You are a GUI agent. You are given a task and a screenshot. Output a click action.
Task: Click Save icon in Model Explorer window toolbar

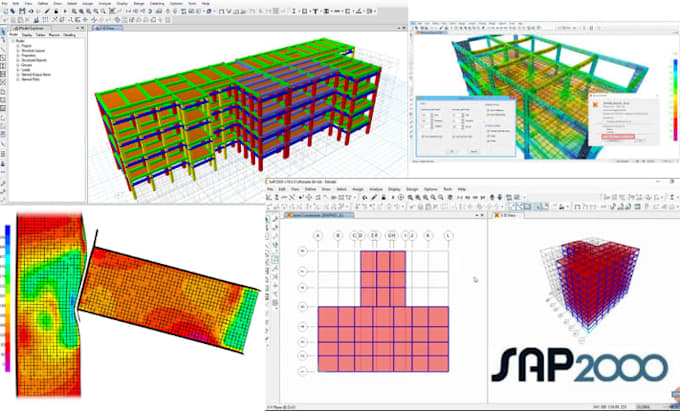[22, 11]
